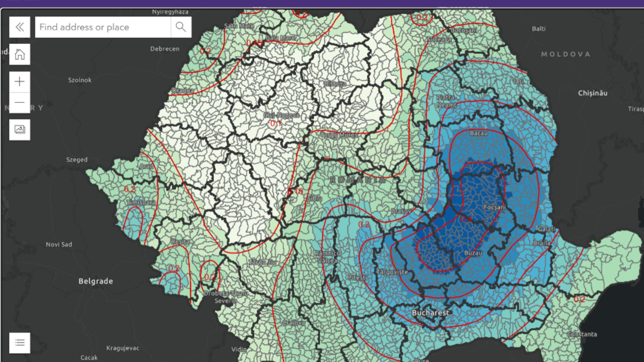Click the Find address or place field
Viewport: 644px width, 362px height.
103,27
